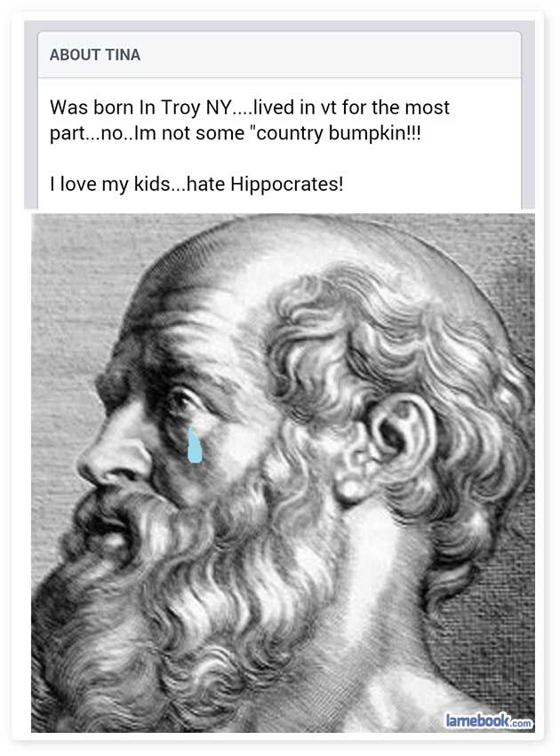This screenshot has height=756, width=560.
Task: Click the ".com" part of the watermark
Action: [x=521, y=723]
